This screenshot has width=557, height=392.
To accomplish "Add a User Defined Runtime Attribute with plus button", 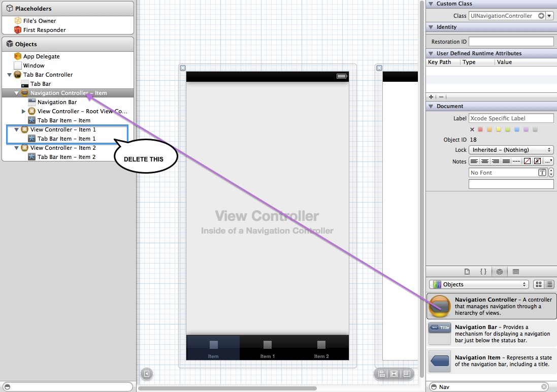I will pos(431,96).
